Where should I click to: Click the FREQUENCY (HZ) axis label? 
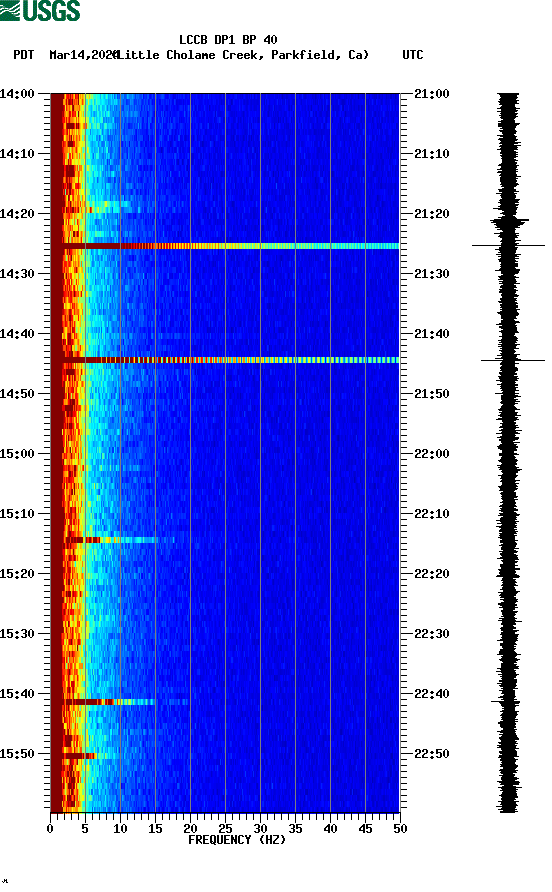point(237,840)
